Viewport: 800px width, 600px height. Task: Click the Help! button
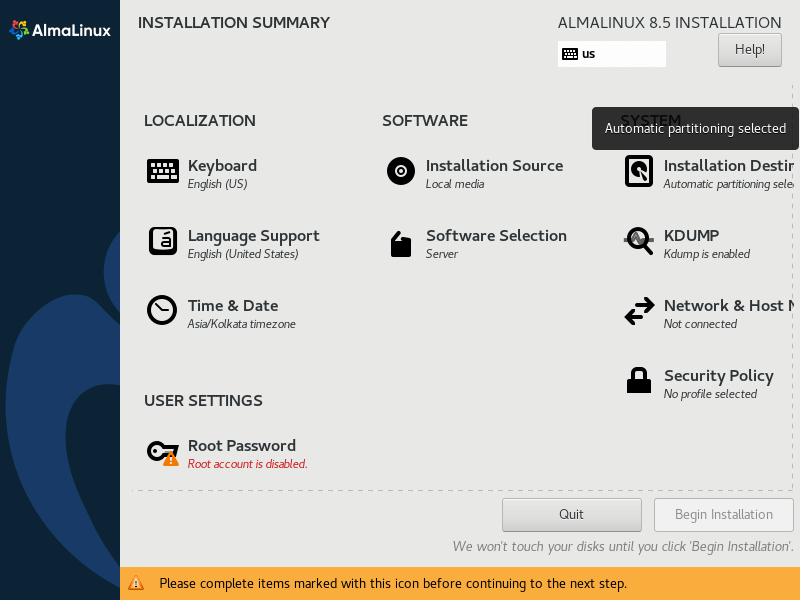pyautogui.click(x=749, y=49)
